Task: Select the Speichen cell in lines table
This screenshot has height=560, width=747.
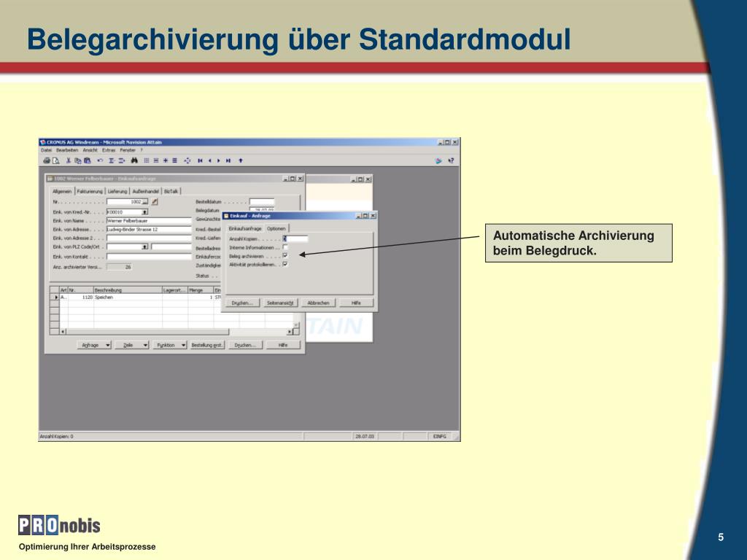Action: pyautogui.click(x=128, y=297)
